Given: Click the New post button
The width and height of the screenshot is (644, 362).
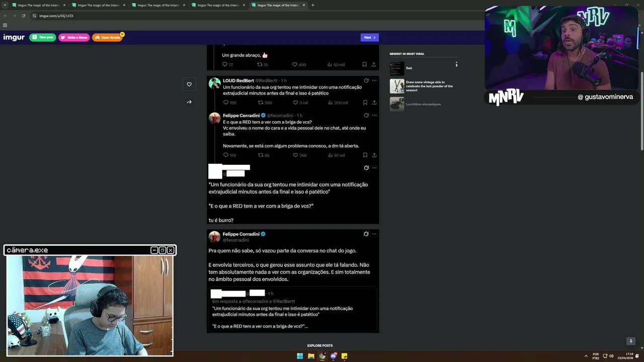Looking at the screenshot, I should coord(43,37).
